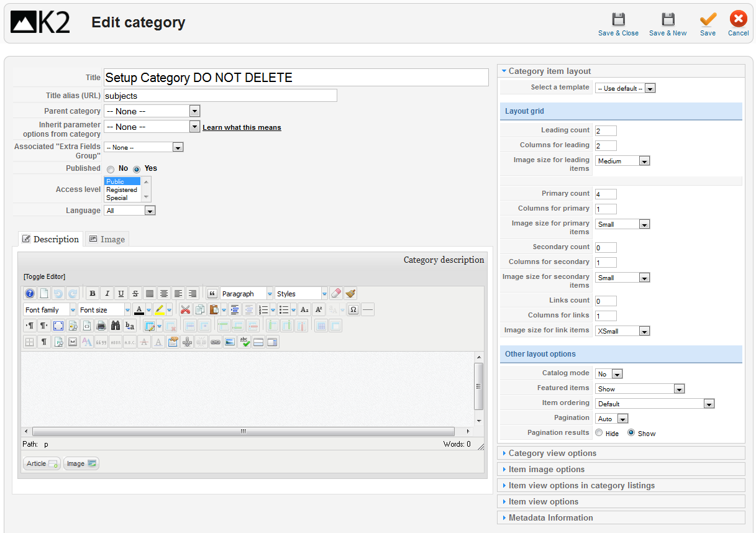This screenshot has width=756, height=533.
Task: Insert an anchor with the anchor icon
Action: click(187, 342)
